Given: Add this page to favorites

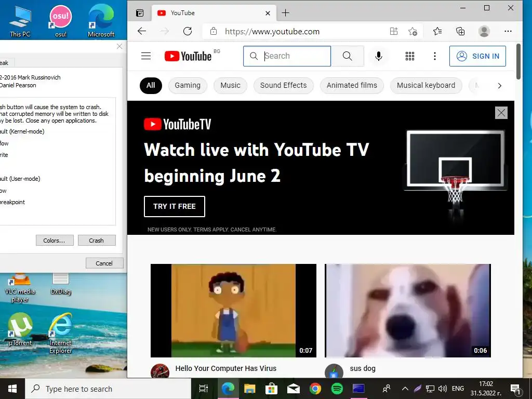Looking at the screenshot, I should pos(413,32).
